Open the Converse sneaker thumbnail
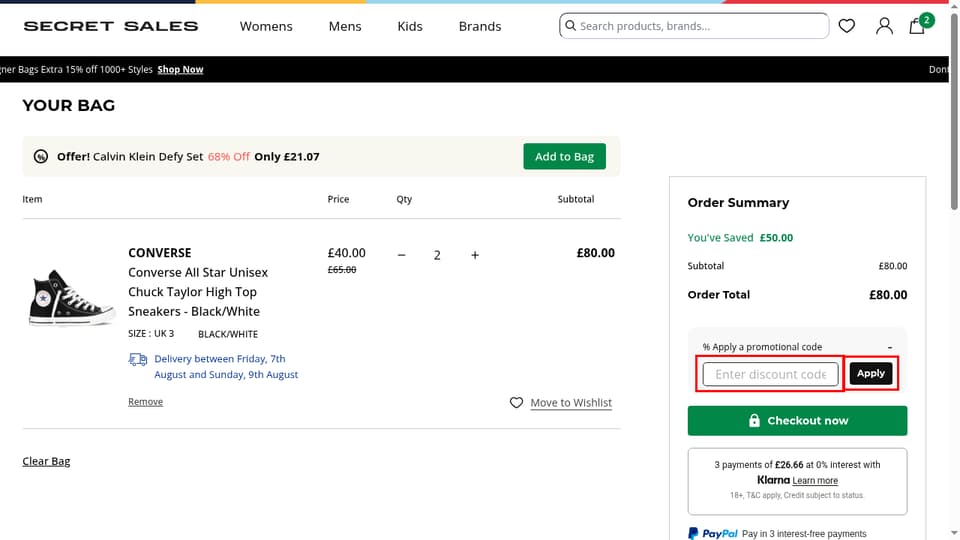Image resolution: width=960 pixels, height=540 pixels. 72,298
